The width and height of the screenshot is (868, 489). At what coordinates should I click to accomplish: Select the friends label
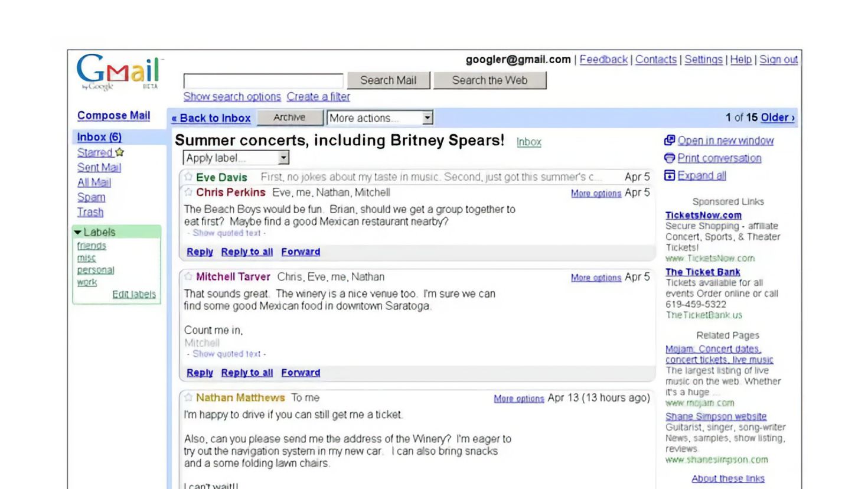[x=92, y=246]
